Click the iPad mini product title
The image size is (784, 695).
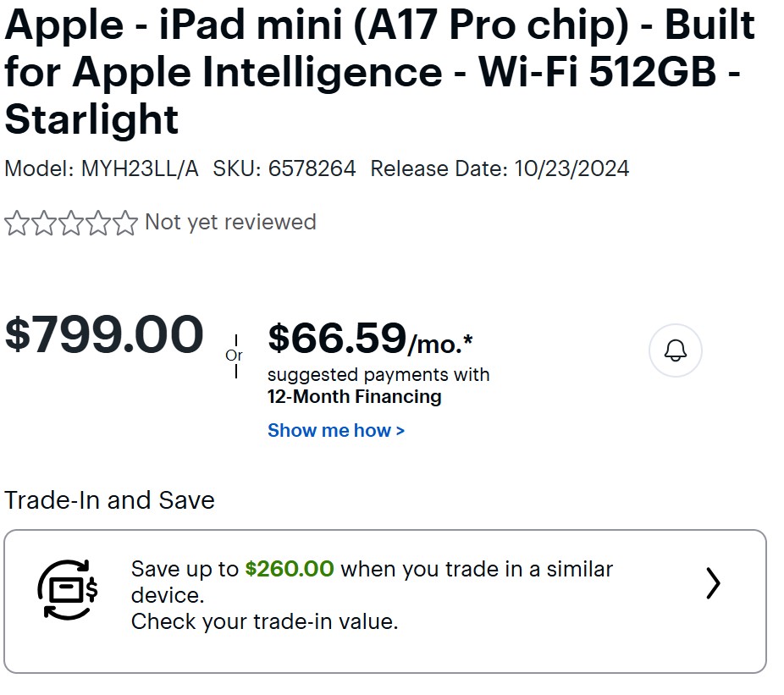pyautogui.click(x=378, y=70)
